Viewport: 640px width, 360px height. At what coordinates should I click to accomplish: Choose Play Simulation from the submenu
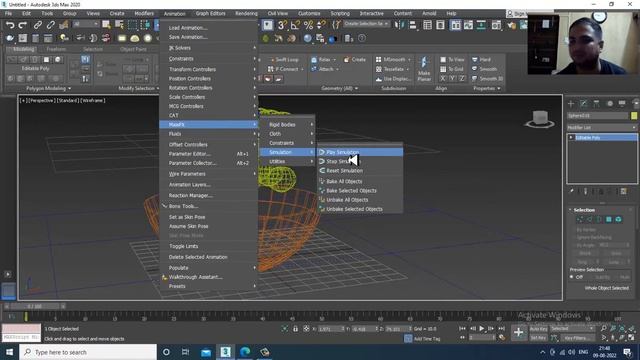pyautogui.click(x=360, y=152)
